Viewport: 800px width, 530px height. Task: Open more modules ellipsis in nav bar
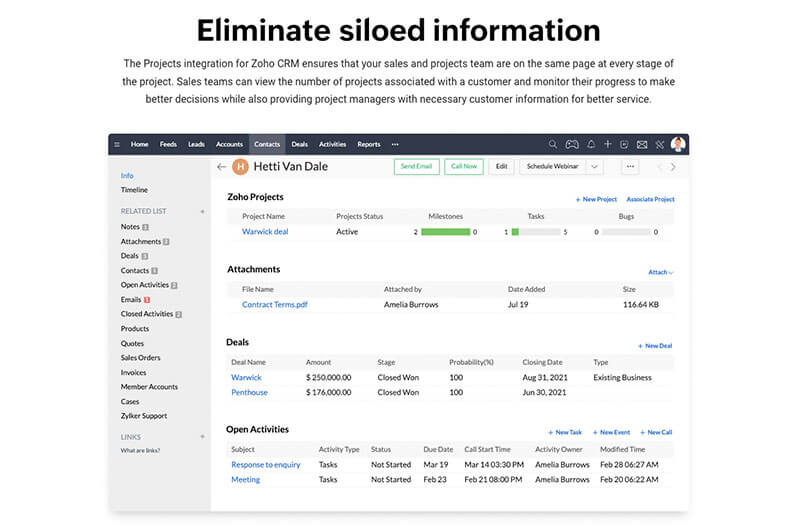(x=395, y=144)
